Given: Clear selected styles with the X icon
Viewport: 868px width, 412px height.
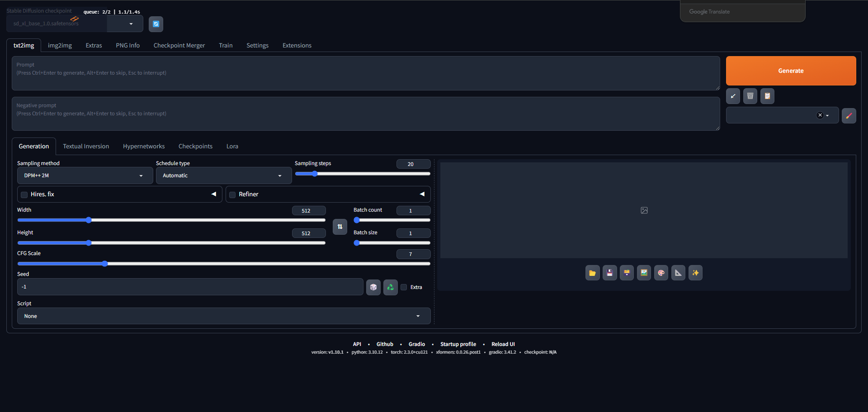Looking at the screenshot, I should coord(820,115).
